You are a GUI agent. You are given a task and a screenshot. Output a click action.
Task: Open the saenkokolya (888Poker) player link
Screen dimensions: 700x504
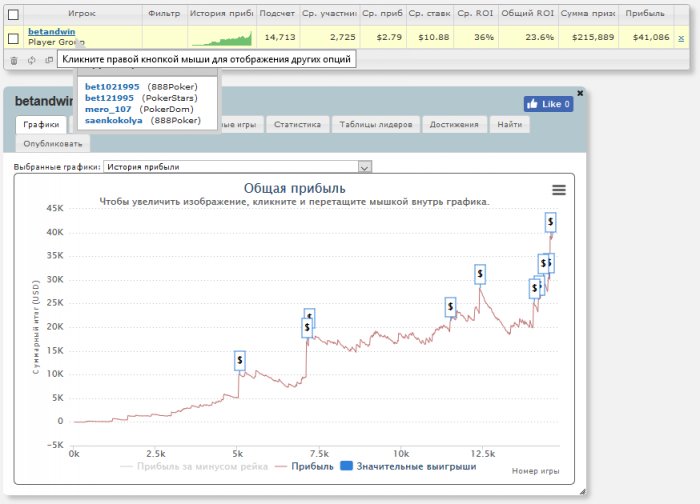[114, 120]
